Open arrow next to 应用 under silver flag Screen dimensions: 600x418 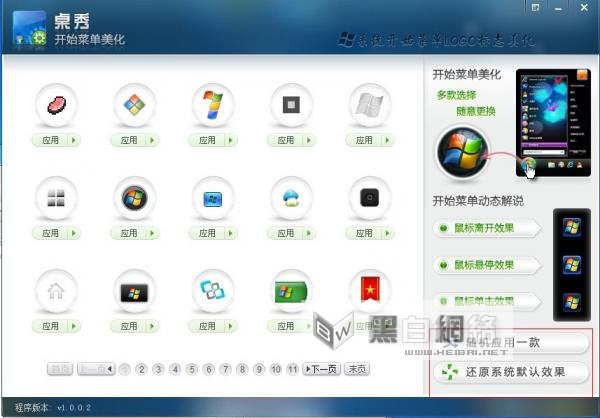tap(388, 140)
